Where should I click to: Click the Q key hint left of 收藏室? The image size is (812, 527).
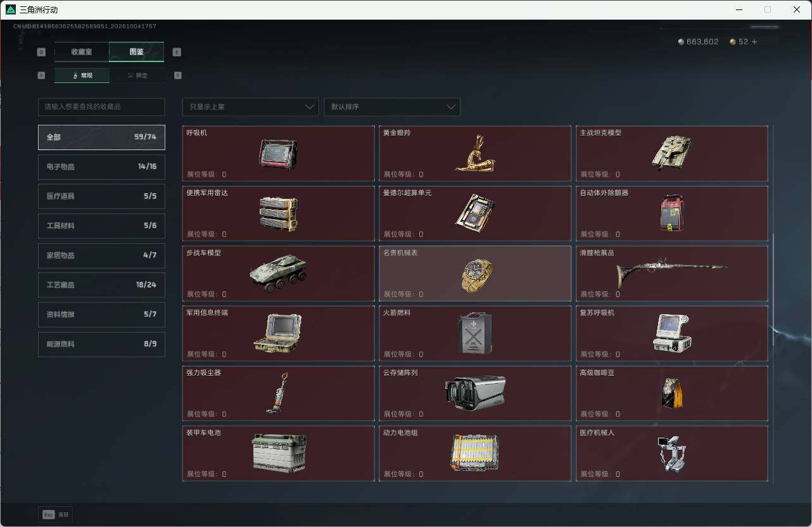coord(41,52)
